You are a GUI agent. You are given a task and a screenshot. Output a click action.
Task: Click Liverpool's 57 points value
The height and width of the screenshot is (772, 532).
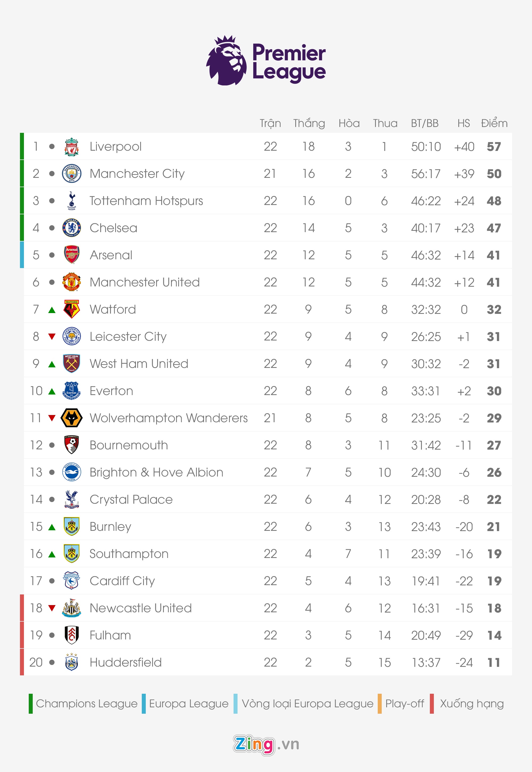[494, 146]
